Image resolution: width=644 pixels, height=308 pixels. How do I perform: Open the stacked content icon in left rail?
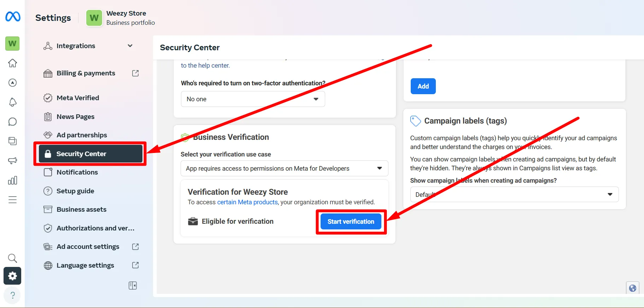pyautogui.click(x=12, y=141)
